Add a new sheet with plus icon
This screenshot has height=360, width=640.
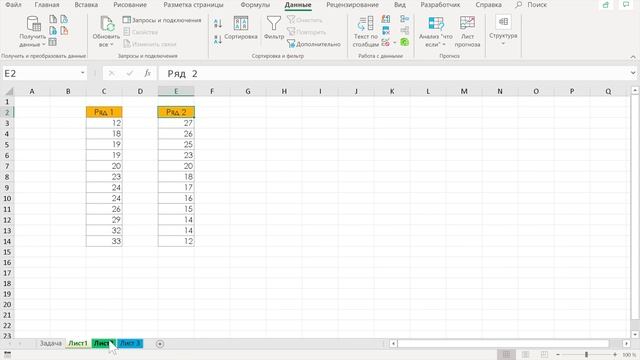tap(160, 344)
